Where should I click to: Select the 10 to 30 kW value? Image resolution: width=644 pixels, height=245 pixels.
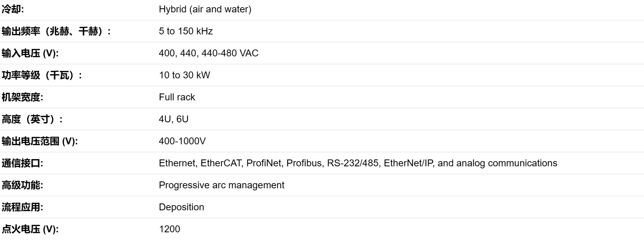[185, 75]
